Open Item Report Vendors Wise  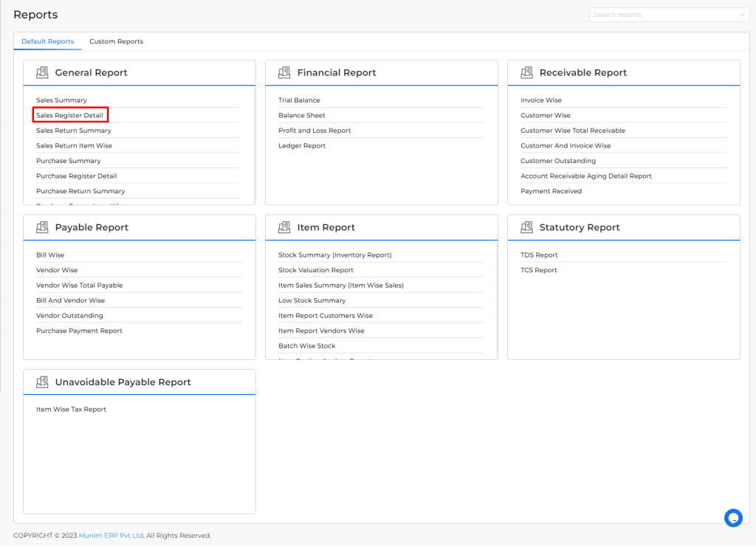point(321,331)
